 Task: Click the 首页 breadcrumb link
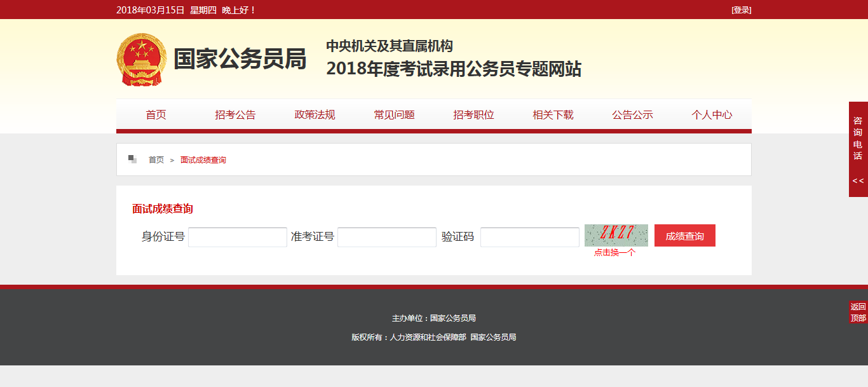tap(156, 160)
